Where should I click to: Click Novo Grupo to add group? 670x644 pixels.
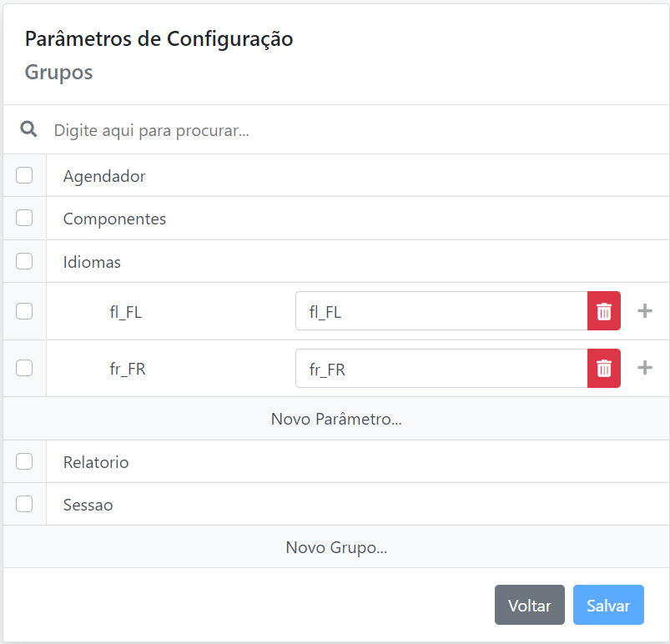tap(336, 547)
